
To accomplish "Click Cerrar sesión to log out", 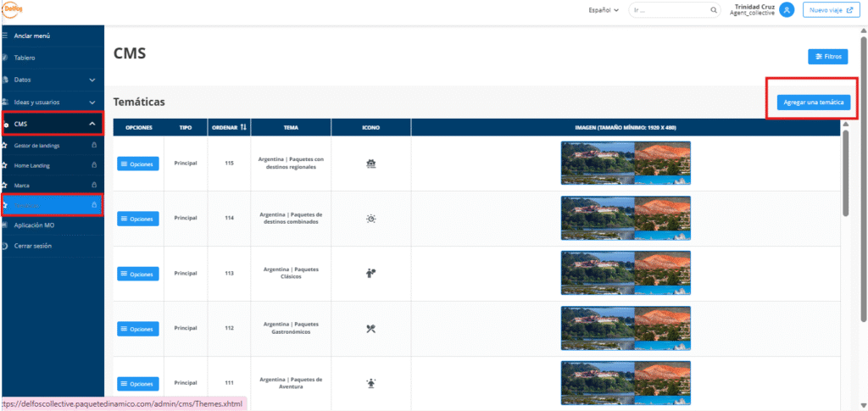I will click(32, 246).
